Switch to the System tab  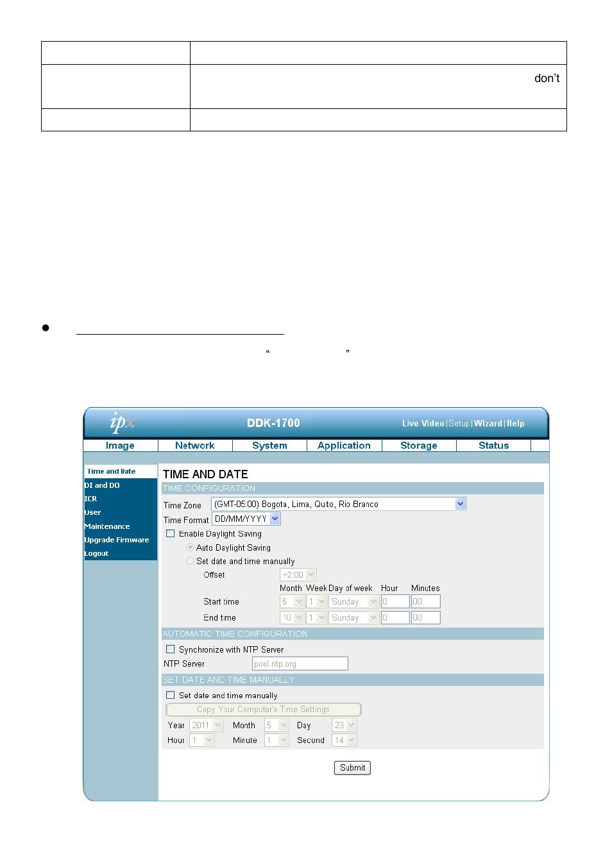[x=269, y=446]
